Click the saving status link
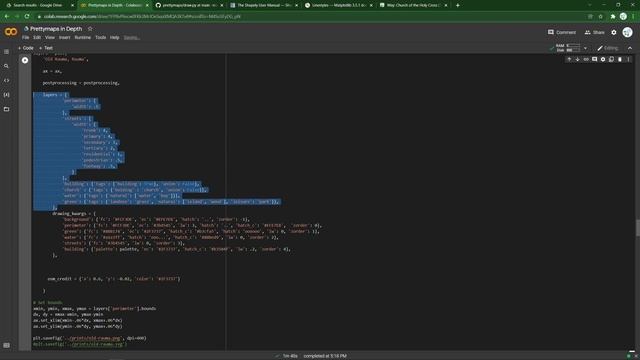This screenshot has height=360, width=640. pos(131,37)
